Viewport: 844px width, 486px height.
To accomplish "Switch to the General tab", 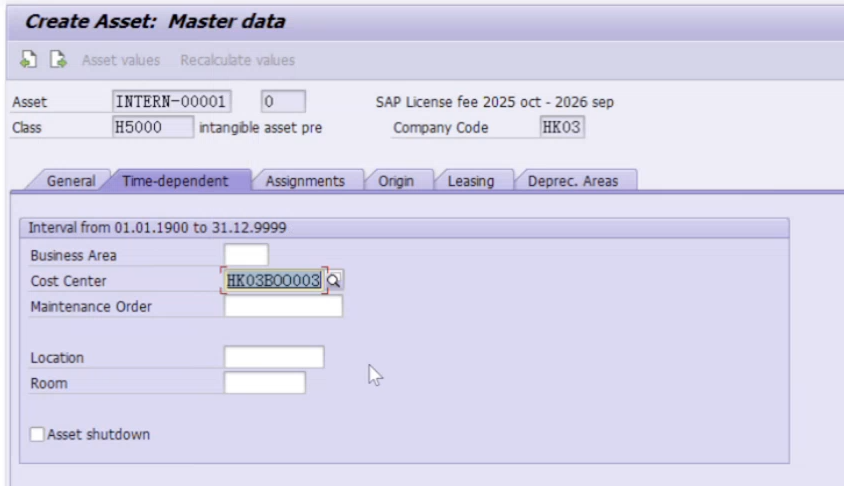I will click(72, 181).
